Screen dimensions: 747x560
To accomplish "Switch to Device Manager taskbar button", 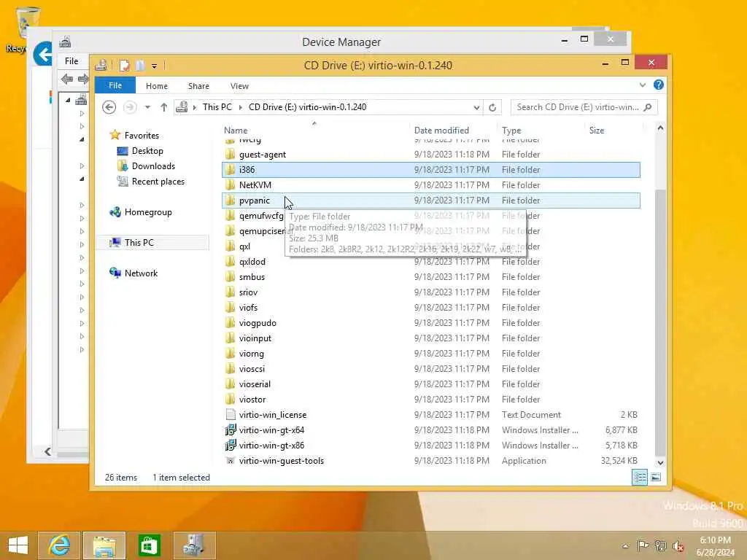I will click(194, 545).
